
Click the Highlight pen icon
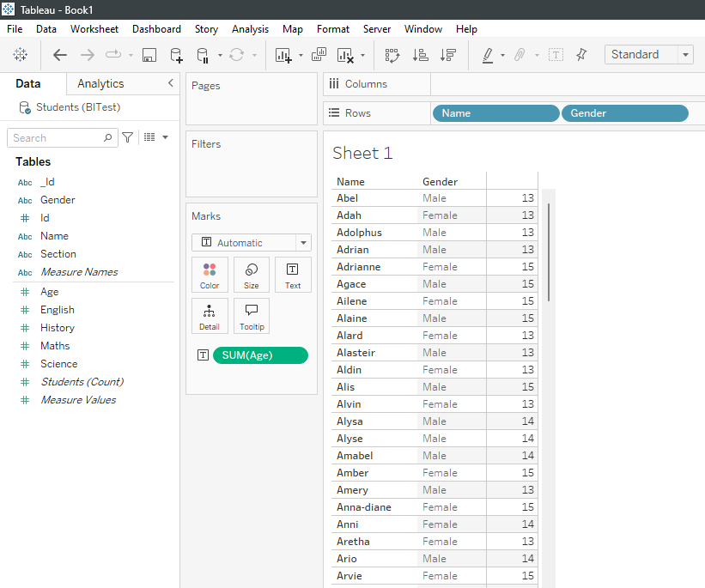point(488,55)
